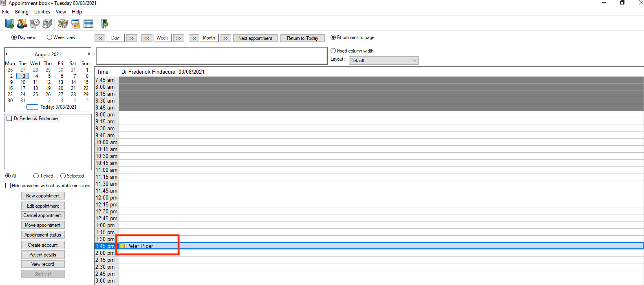Click the Day button
Viewport: 644px width, 285px height.
tap(115, 38)
